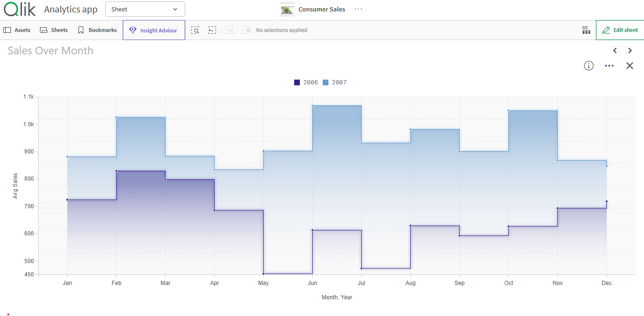Open the selections tool grid icon
The image size is (644, 316).
point(586,30)
